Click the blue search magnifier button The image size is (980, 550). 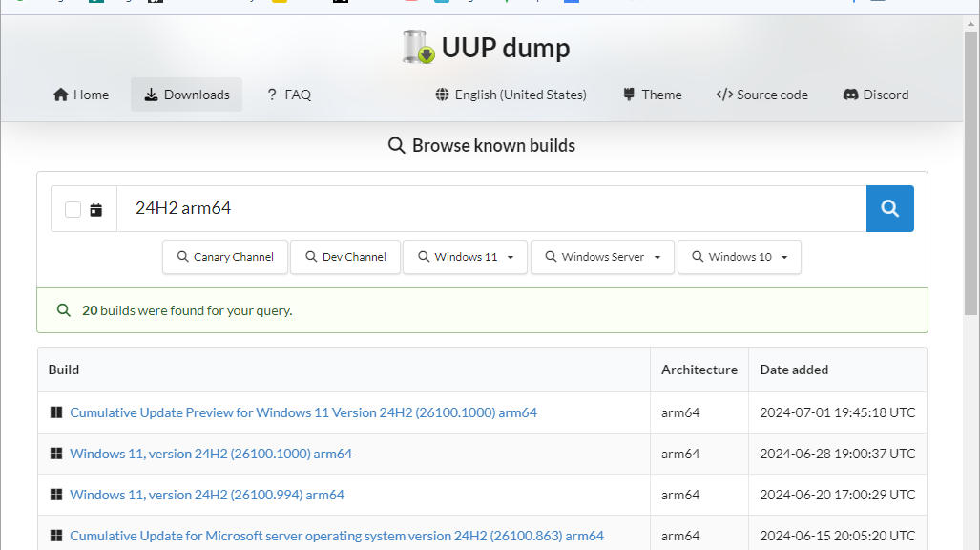(x=890, y=208)
